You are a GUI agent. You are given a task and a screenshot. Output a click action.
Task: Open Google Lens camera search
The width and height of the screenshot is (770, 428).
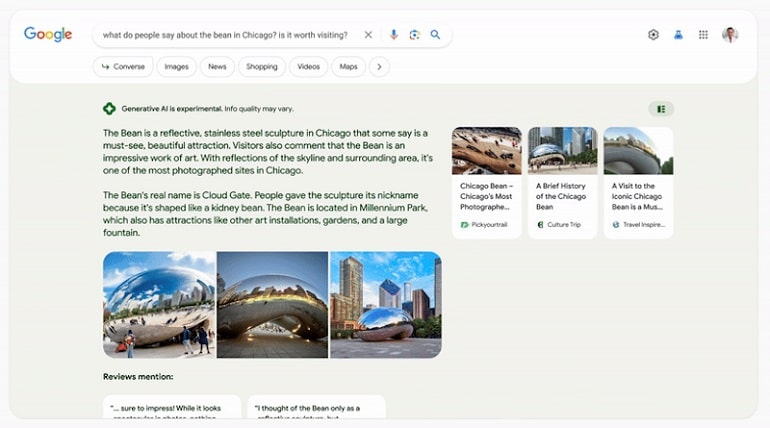[414, 35]
